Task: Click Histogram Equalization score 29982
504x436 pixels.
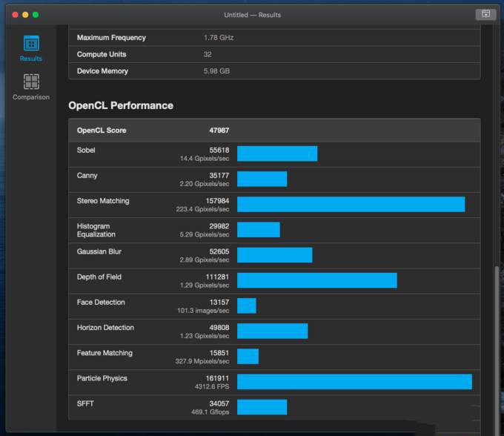Action: [x=219, y=226]
